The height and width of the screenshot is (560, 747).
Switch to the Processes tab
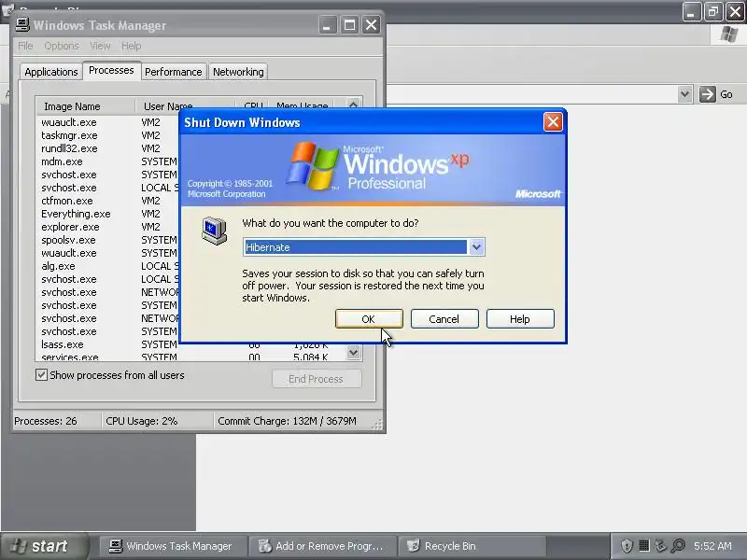[111, 71]
